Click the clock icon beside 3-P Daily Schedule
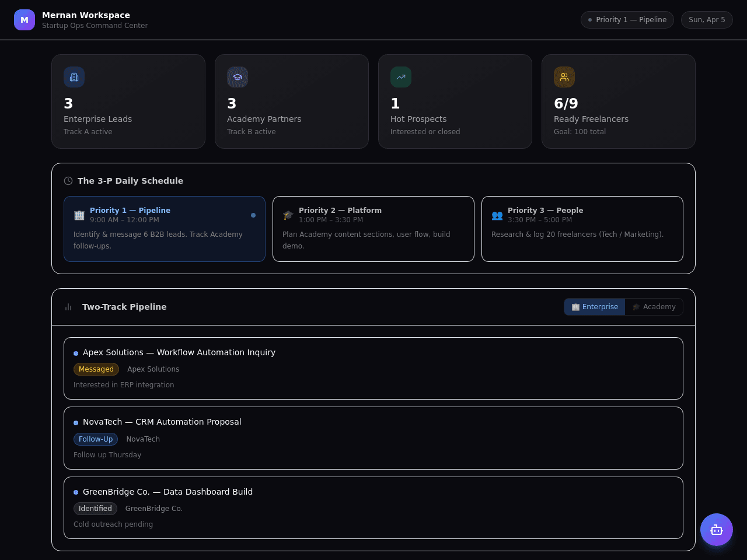This screenshot has height=560, width=747. 68,181
